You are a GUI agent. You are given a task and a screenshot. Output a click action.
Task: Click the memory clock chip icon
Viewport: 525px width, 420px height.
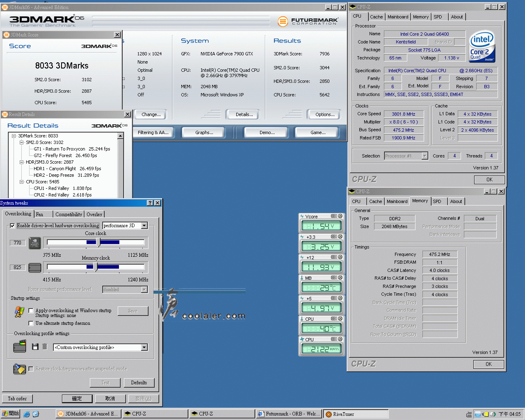tap(34, 268)
